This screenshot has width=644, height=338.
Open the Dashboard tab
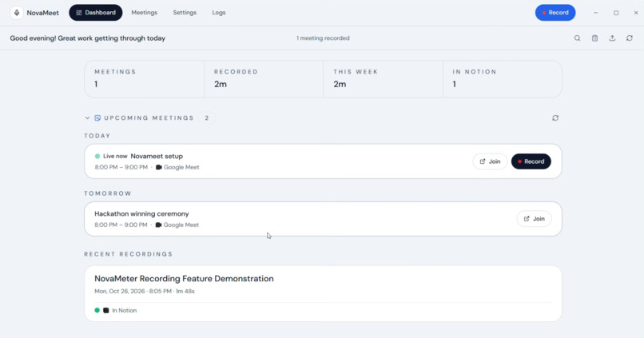click(x=96, y=13)
